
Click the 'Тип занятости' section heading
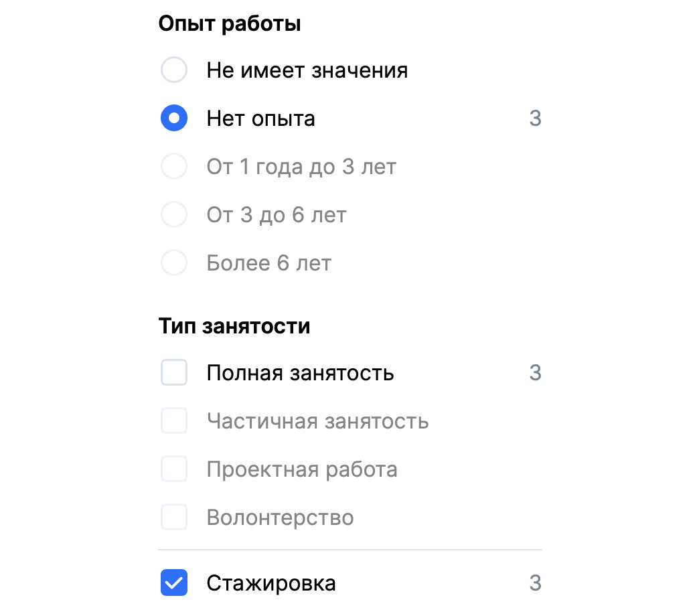coord(234,326)
